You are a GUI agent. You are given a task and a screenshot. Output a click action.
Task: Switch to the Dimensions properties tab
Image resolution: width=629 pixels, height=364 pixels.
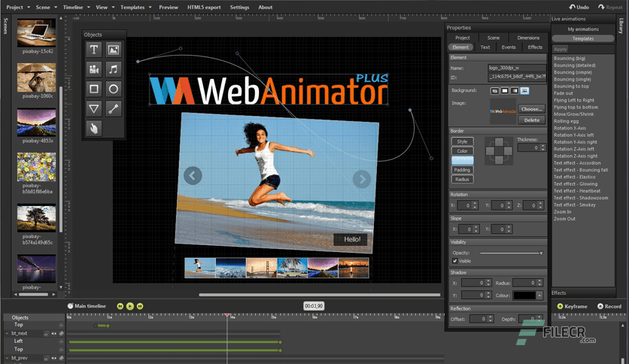pyautogui.click(x=528, y=38)
